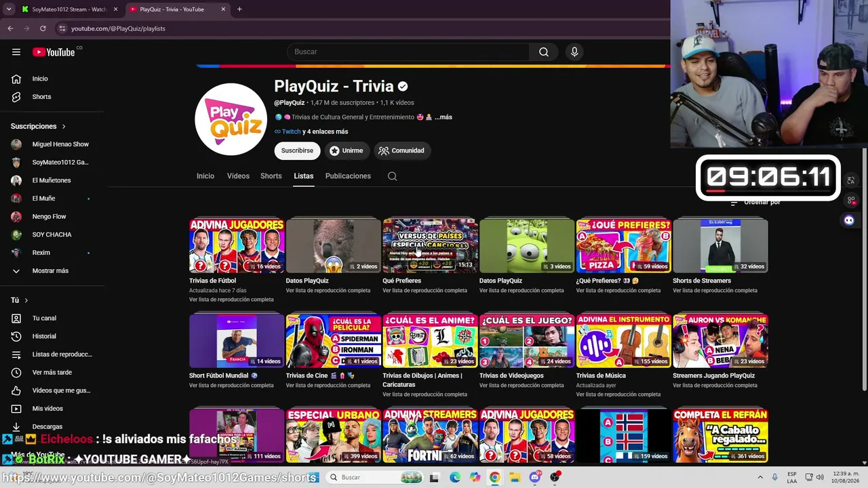Open the Comunidad button
This screenshot has width=868, height=488.
tap(402, 150)
